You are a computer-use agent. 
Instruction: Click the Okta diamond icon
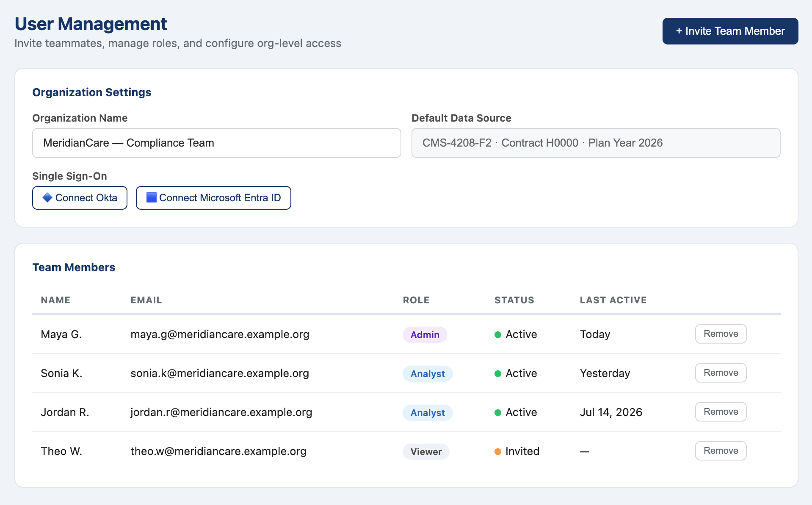tap(47, 197)
